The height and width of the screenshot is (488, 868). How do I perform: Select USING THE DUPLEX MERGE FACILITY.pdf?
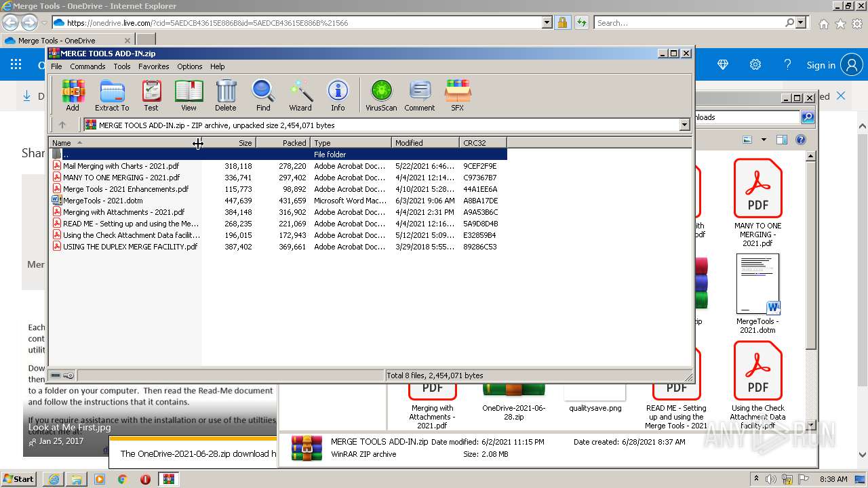coord(278,247)
